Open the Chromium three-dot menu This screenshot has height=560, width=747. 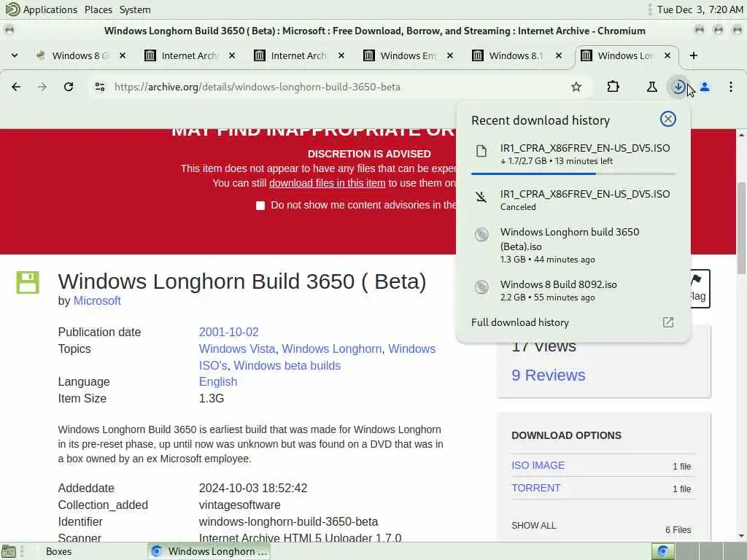point(731,87)
